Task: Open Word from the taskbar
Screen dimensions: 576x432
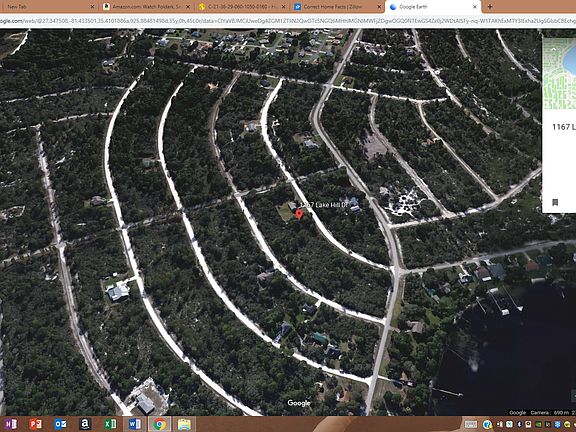Action: 134,424
